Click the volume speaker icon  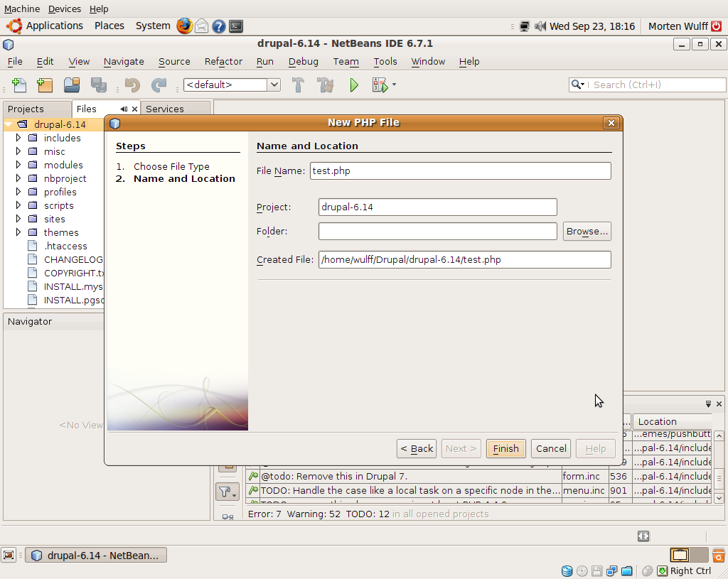[540, 26]
